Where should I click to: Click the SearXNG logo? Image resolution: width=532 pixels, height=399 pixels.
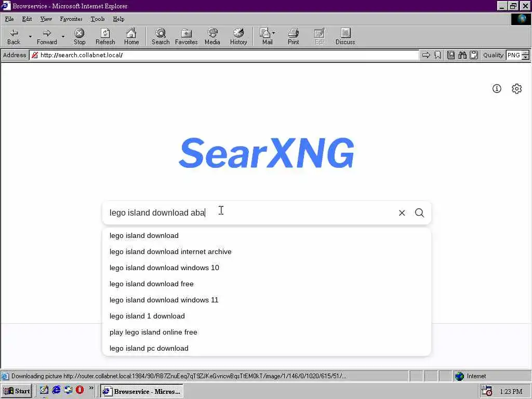(x=267, y=153)
